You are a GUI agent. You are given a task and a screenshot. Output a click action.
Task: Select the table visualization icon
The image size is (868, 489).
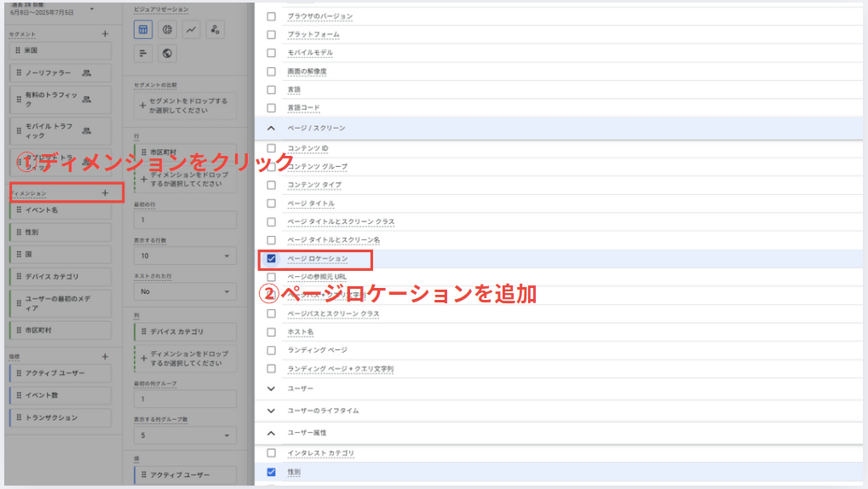143,29
